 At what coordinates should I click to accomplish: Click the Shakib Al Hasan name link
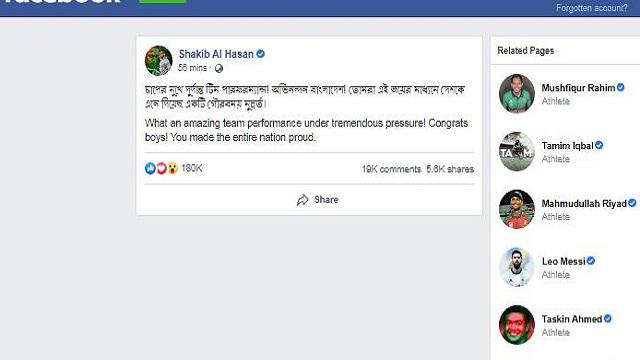(216, 54)
